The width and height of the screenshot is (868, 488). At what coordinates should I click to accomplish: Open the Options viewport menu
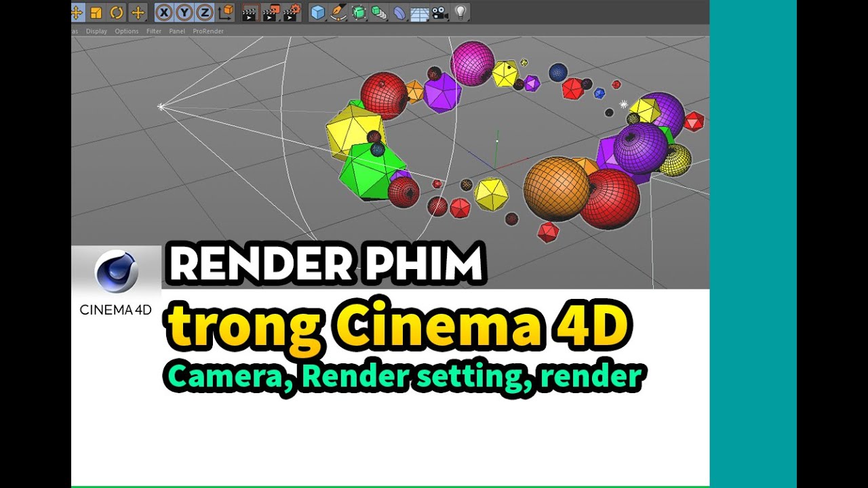coord(127,31)
